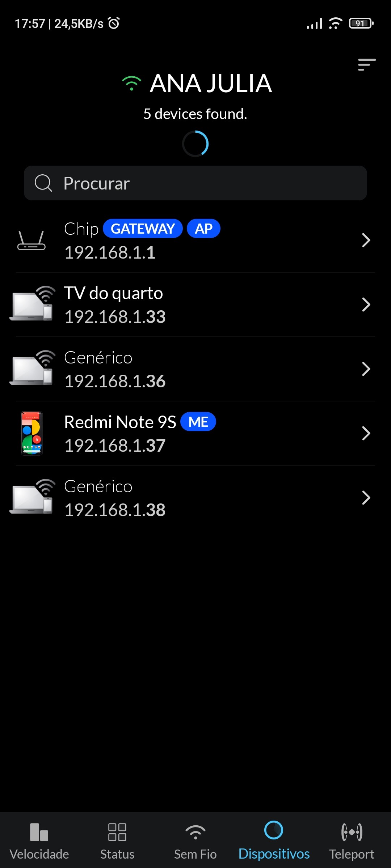Tap the green Wi-Fi network icon

click(132, 84)
